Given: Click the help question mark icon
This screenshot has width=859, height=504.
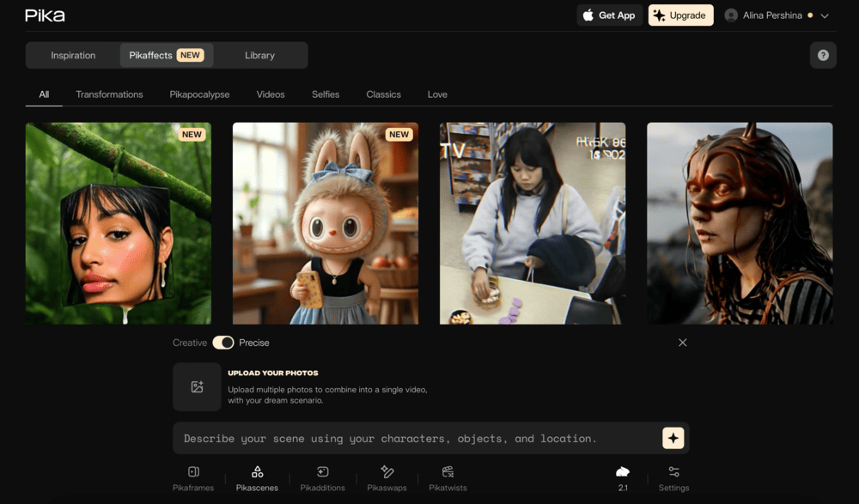Looking at the screenshot, I should (x=823, y=55).
